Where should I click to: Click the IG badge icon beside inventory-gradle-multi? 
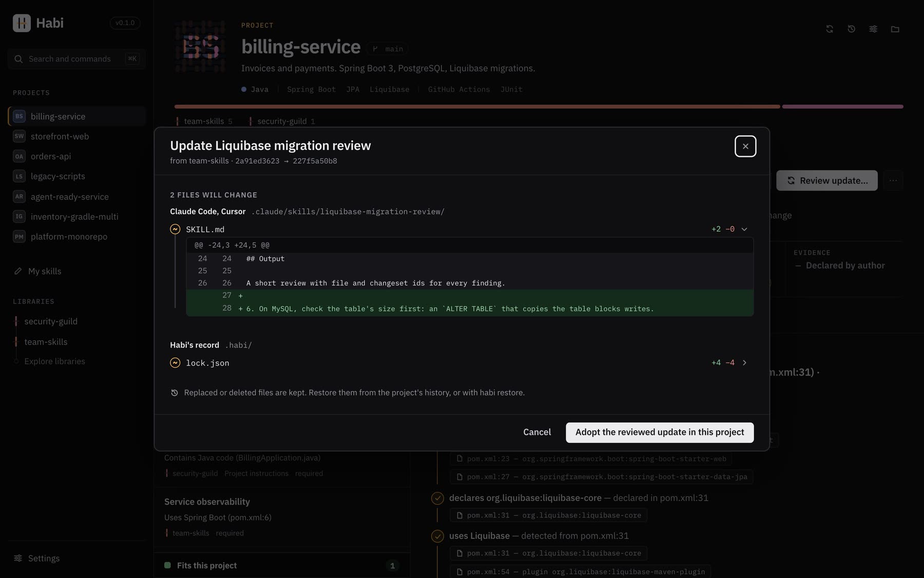[x=19, y=217]
